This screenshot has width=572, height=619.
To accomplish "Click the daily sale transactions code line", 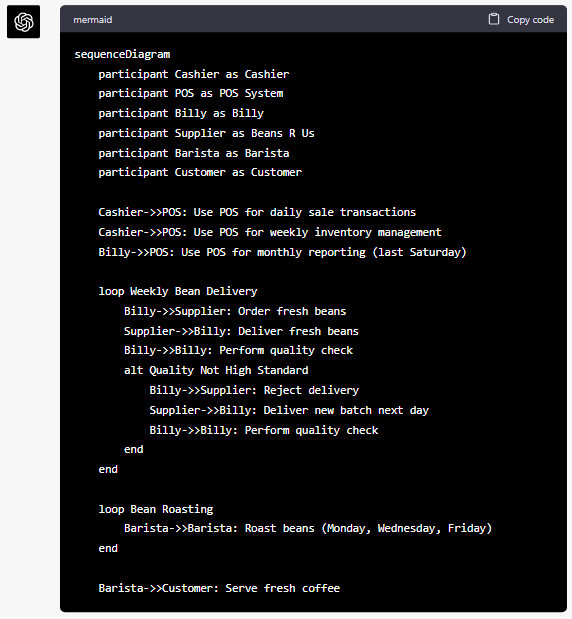I will (257, 212).
